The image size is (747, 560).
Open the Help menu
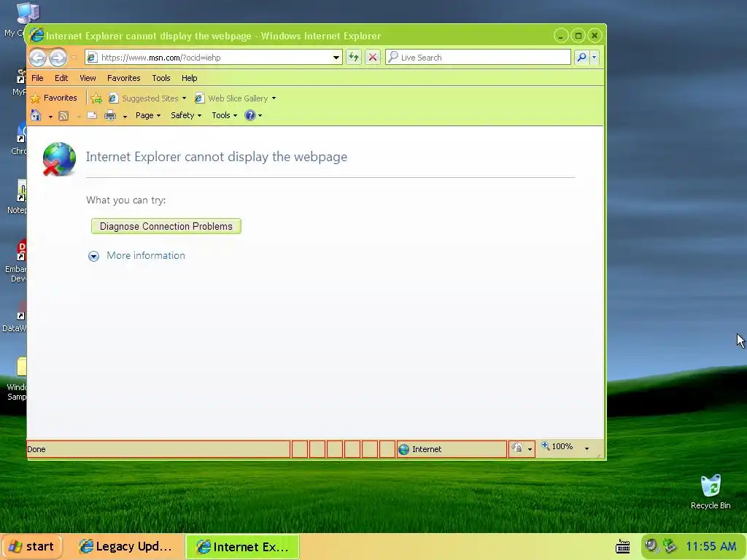point(189,78)
